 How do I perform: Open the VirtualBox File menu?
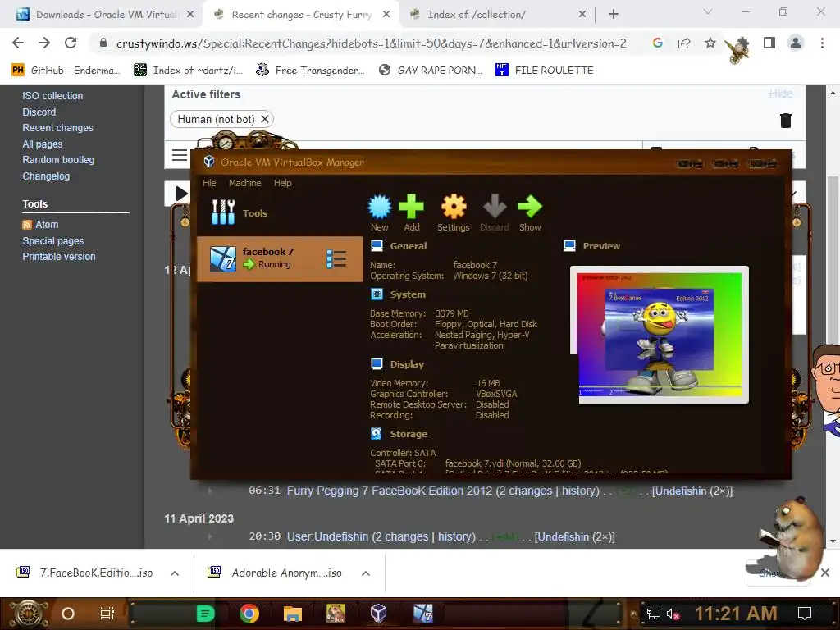tap(209, 183)
